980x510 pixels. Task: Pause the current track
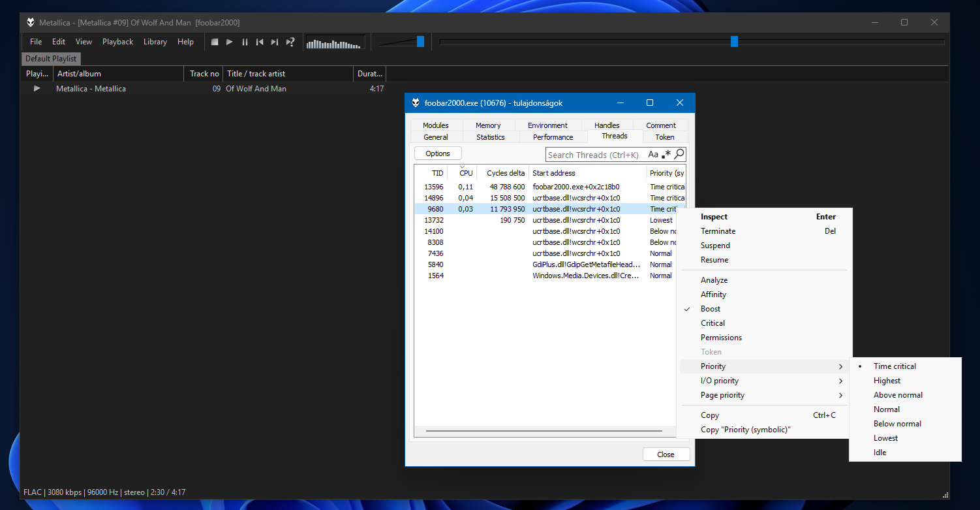click(245, 42)
